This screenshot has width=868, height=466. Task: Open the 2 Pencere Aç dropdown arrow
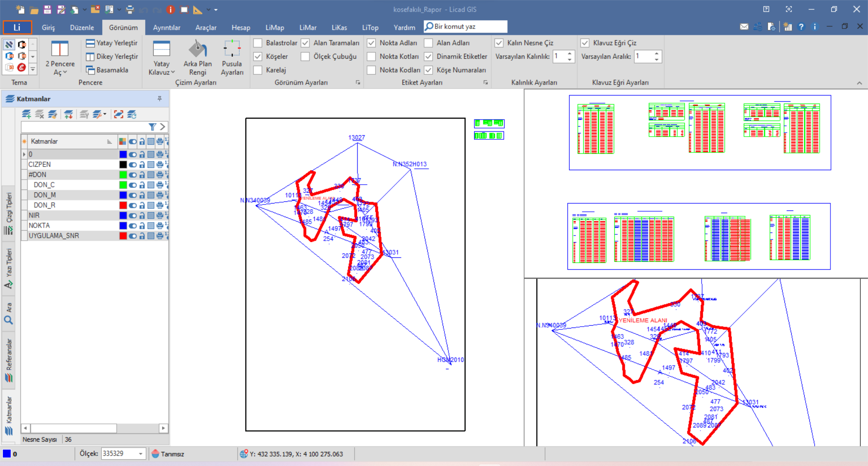pyautogui.click(x=65, y=72)
